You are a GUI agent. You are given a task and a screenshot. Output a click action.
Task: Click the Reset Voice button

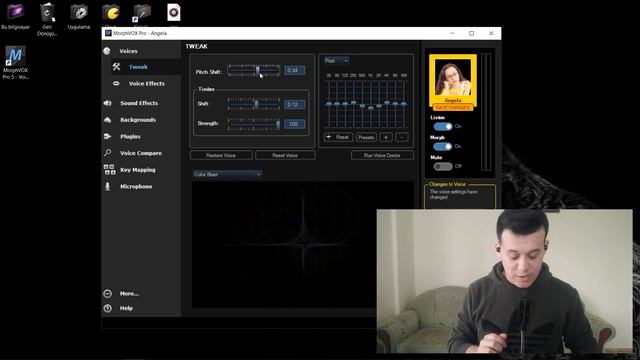(285, 155)
